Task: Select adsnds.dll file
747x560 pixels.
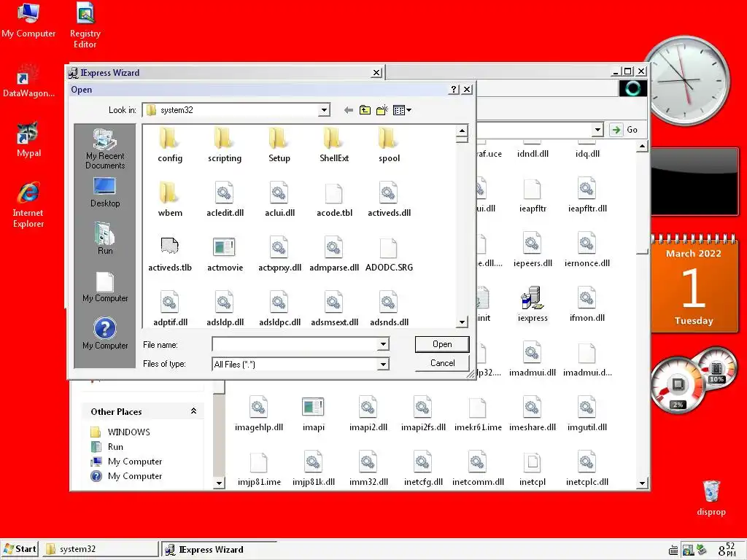Action: 389,308
